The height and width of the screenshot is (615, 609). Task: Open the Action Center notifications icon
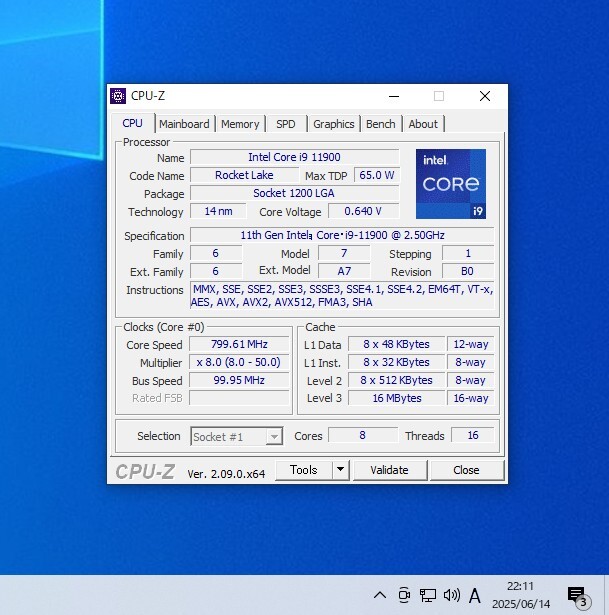[x=577, y=596]
